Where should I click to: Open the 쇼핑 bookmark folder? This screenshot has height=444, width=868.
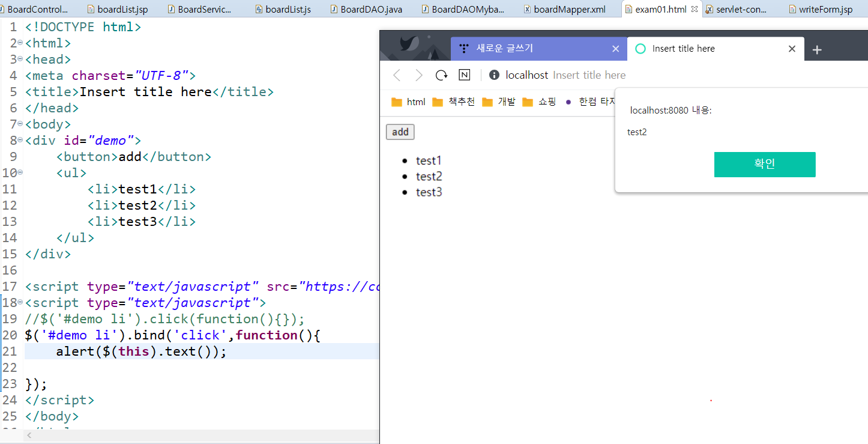[x=539, y=102]
